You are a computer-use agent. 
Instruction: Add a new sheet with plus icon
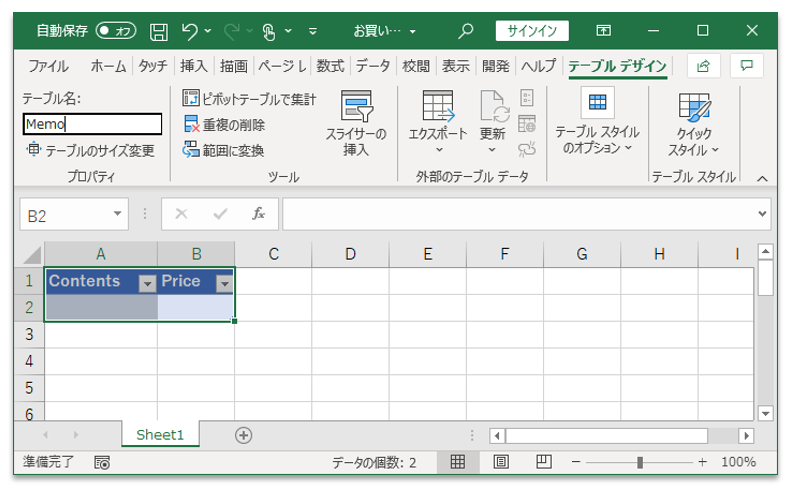pyautogui.click(x=244, y=435)
